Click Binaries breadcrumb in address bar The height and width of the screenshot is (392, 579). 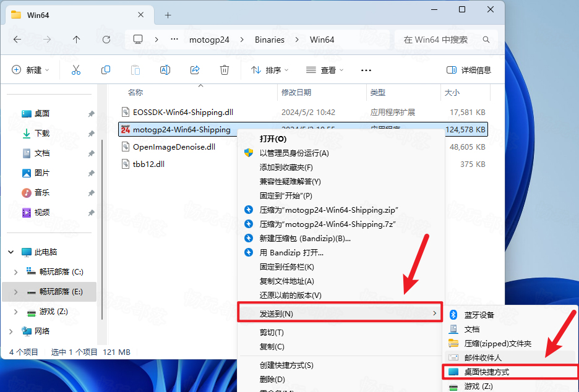[270, 40]
